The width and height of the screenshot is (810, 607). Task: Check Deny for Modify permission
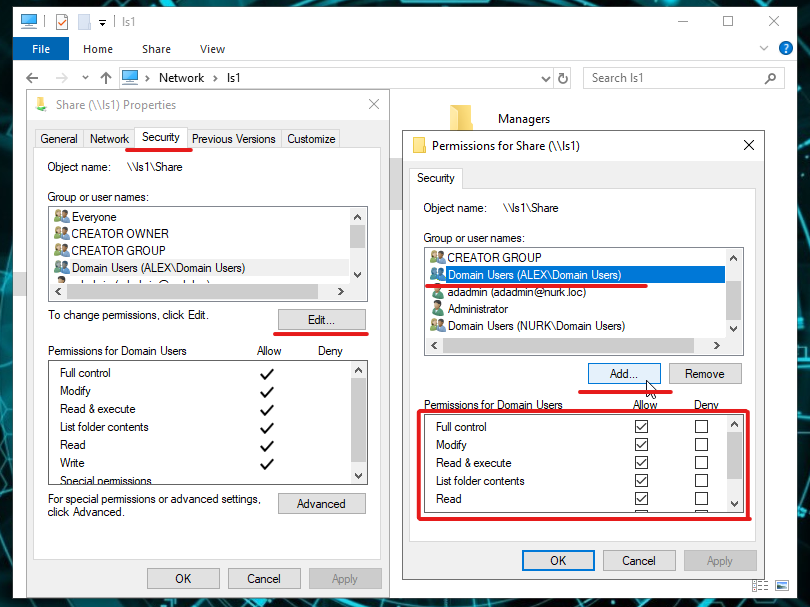701,445
